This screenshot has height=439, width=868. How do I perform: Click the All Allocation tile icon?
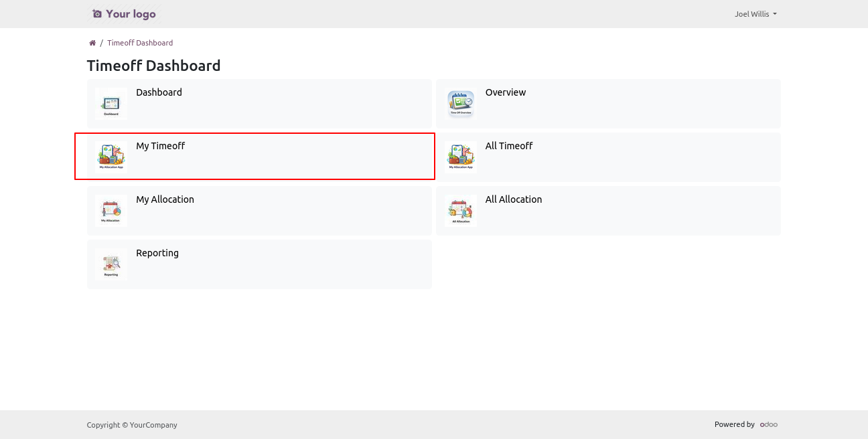click(461, 211)
